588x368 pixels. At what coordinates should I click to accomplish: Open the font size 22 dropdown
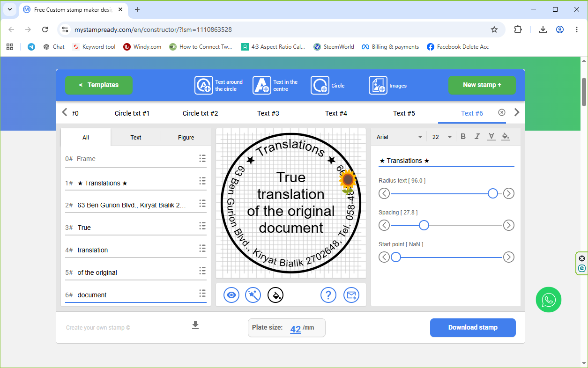click(442, 137)
